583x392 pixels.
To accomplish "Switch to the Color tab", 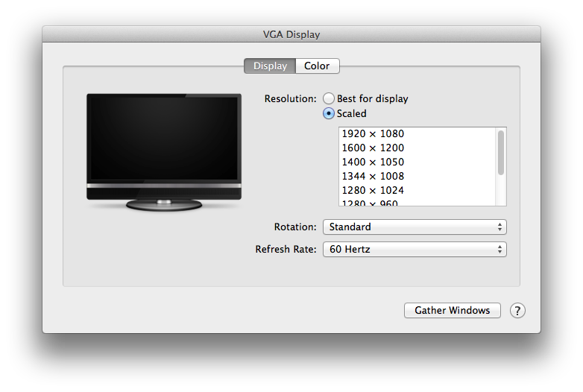I will pyautogui.click(x=317, y=66).
